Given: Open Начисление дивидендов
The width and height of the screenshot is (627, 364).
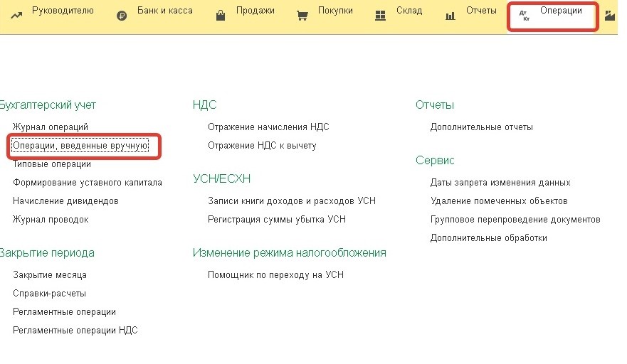Looking at the screenshot, I should pyautogui.click(x=65, y=201).
